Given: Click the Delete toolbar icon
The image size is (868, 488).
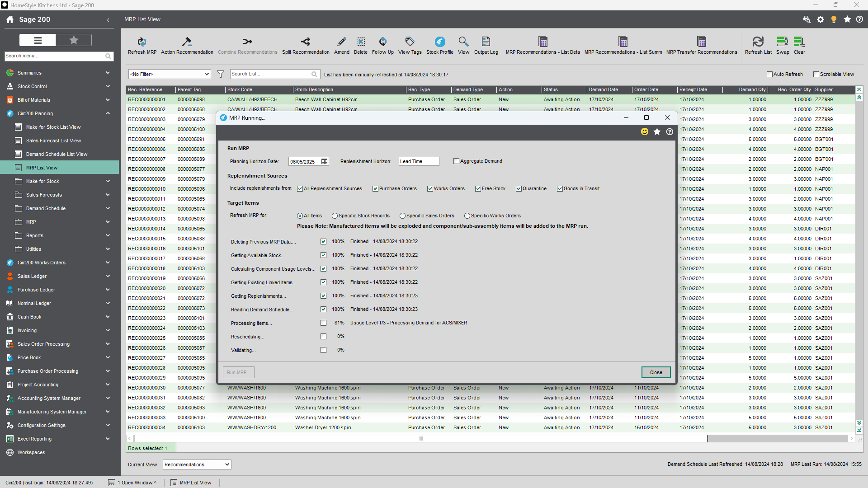Looking at the screenshot, I should pos(361,42).
